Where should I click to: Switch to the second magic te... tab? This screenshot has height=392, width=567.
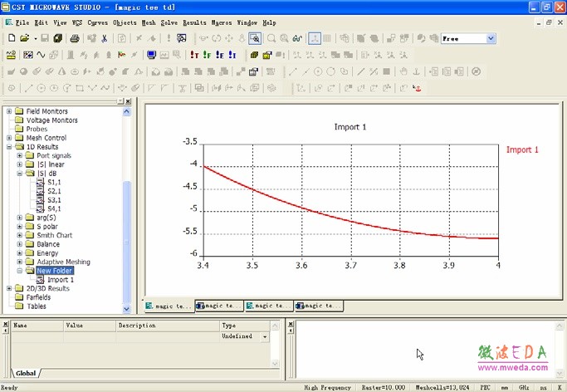click(x=219, y=306)
